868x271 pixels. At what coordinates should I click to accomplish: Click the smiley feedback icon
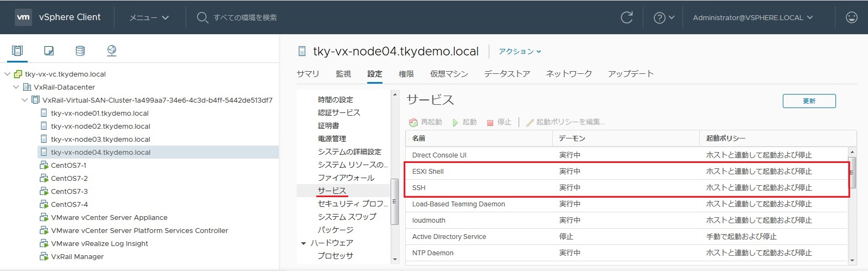click(851, 17)
